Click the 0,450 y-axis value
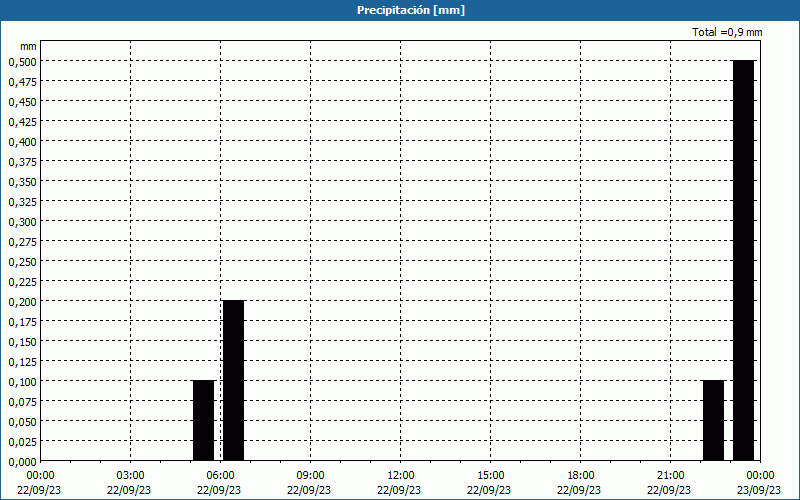 coord(22,102)
